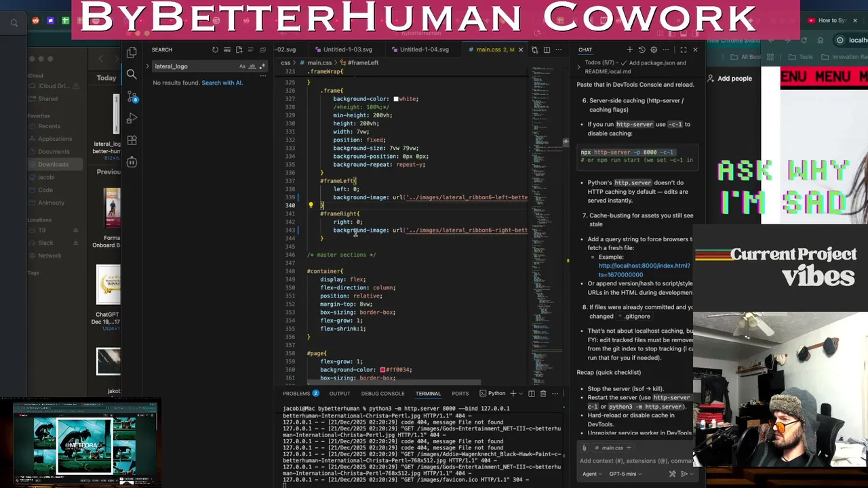
Task: Open the Extensions view
Action: tap(132, 140)
